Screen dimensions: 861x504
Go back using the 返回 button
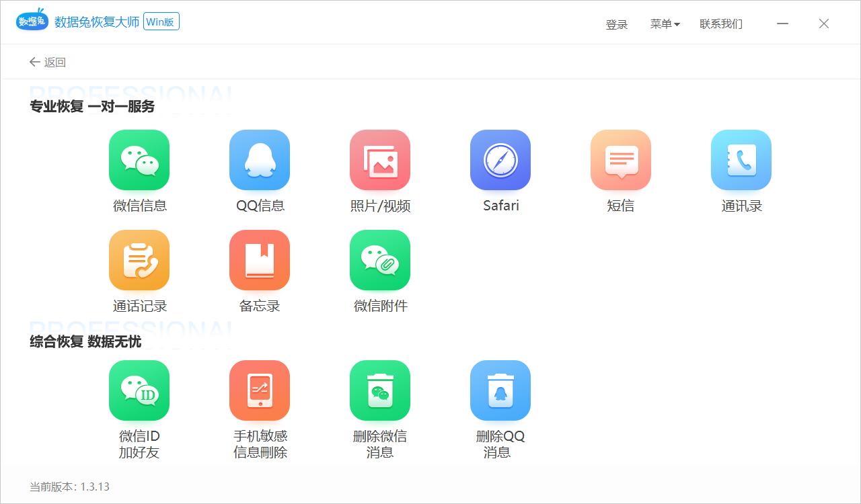tap(47, 62)
